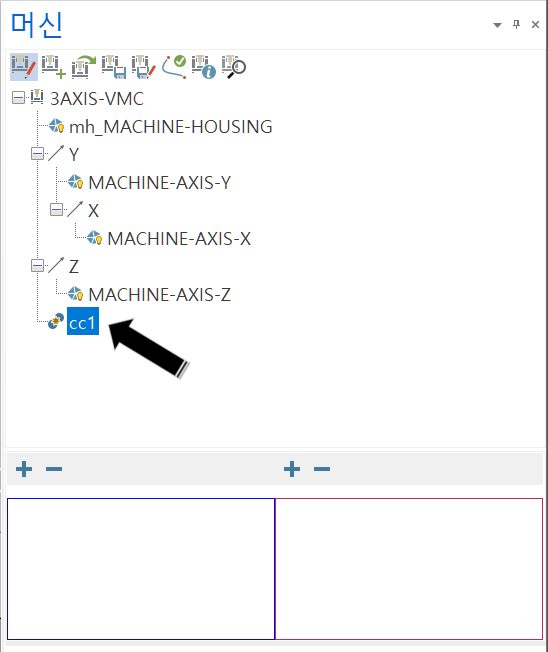Select MACHINE-AXIS-Z model item
Screen dimensions: 548x652
tap(160, 294)
